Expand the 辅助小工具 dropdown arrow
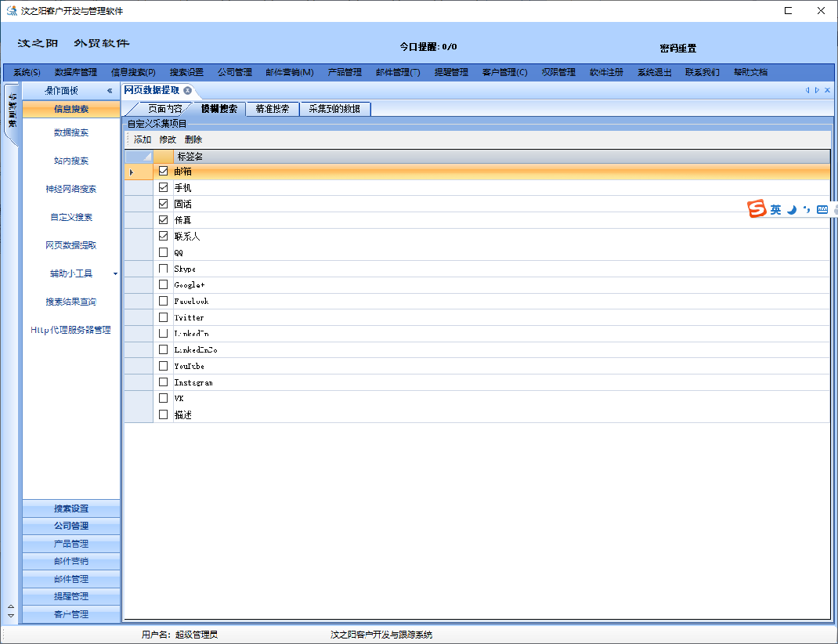 click(x=115, y=274)
